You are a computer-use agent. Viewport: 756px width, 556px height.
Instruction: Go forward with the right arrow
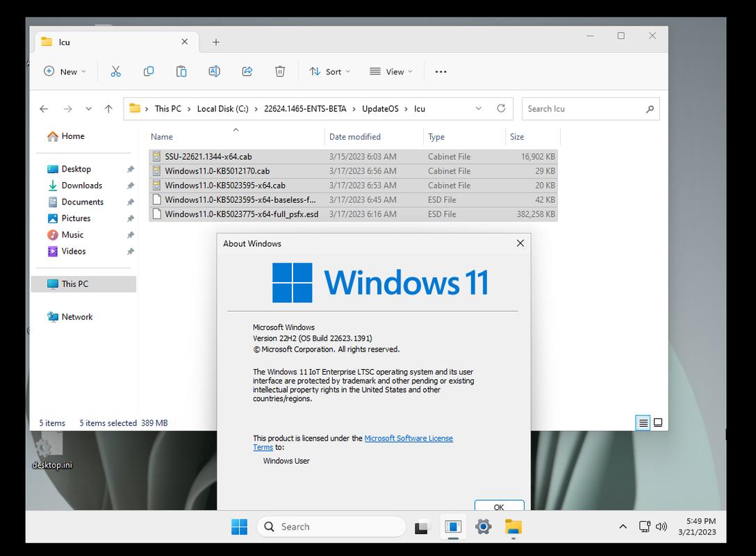[68, 109]
